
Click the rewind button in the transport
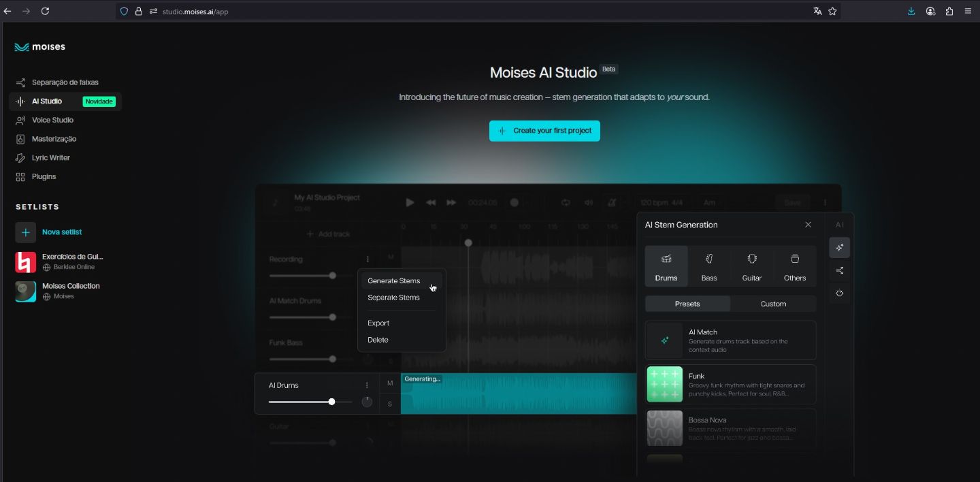point(431,202)
